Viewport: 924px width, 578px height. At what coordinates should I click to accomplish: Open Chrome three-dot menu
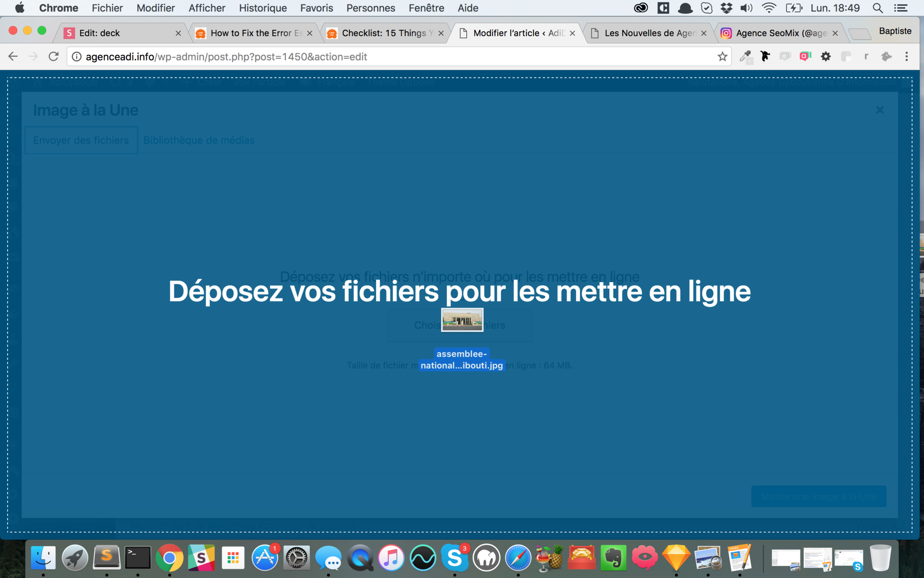[906, 57]
